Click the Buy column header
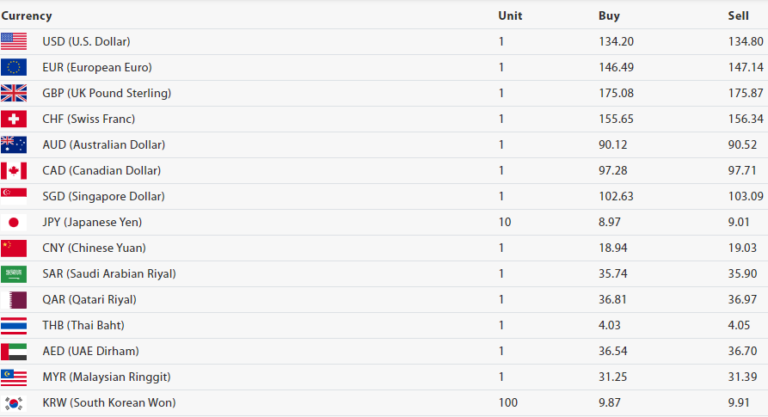Viewport: 768px width, 417px height. pyautogui.click(x=609, y=16)
